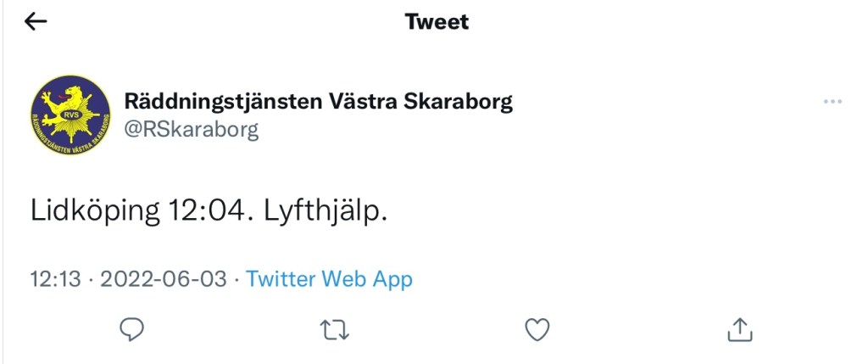Click the 2022-06-03 date stamp

(163, 278)
